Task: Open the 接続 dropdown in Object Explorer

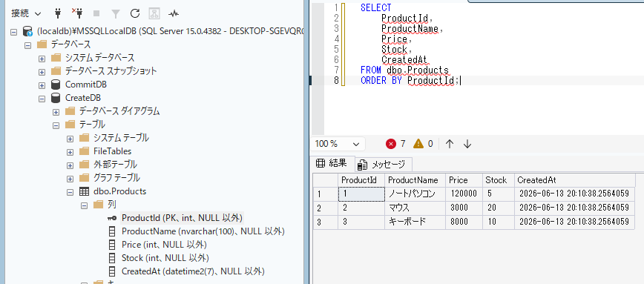Action: click(26, 13)
